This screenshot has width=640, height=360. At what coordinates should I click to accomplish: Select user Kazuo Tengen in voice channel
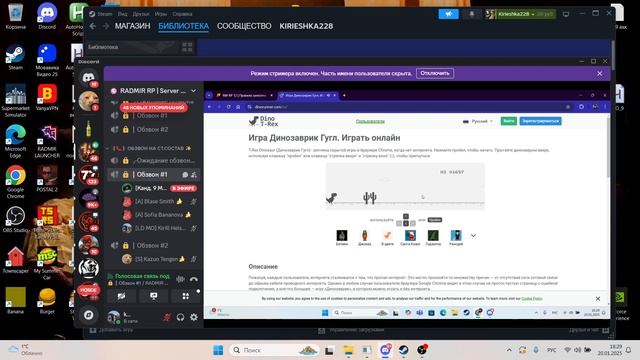click(x=158, y=259)
